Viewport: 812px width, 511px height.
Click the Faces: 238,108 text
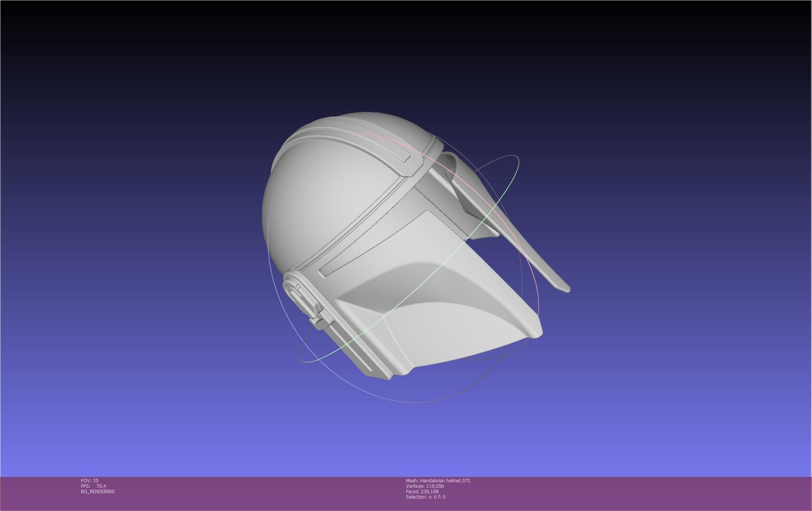click(422, 491)
